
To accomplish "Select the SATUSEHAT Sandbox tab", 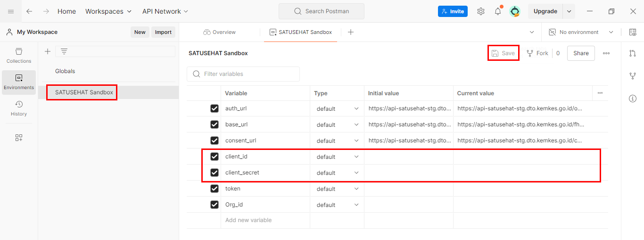I will 300,32.
